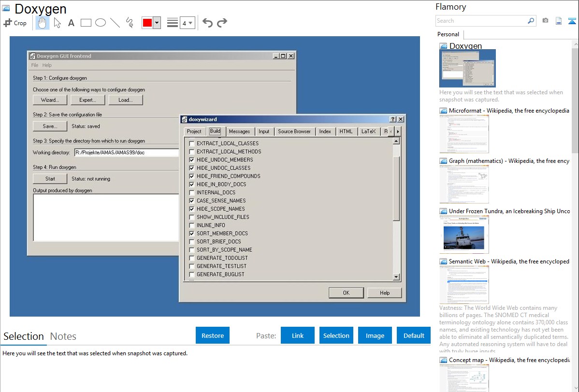Click the page document icon near search

[558, 21]
